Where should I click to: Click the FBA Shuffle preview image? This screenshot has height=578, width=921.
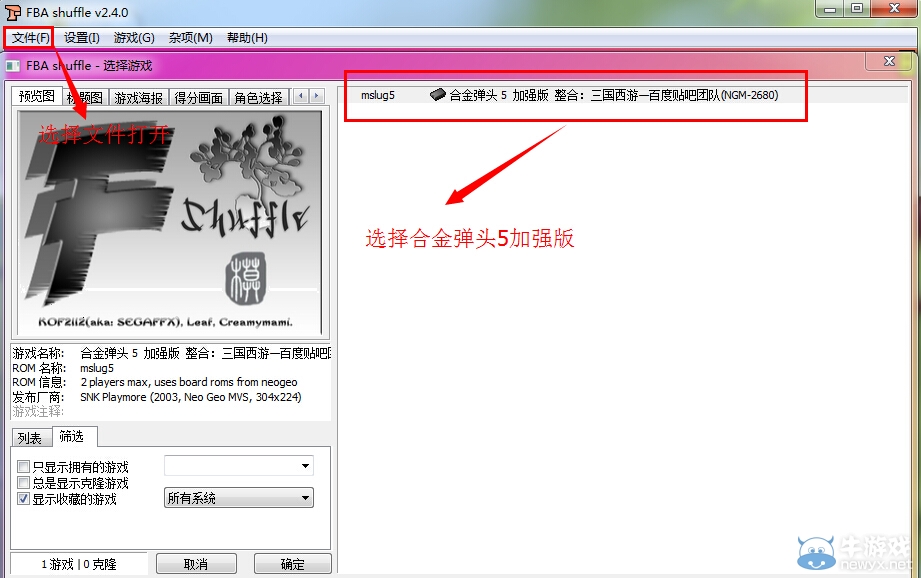170,223
